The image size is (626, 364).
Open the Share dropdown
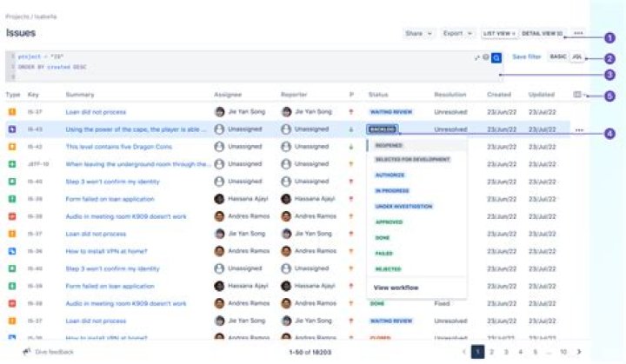click(x=418, y=34)
